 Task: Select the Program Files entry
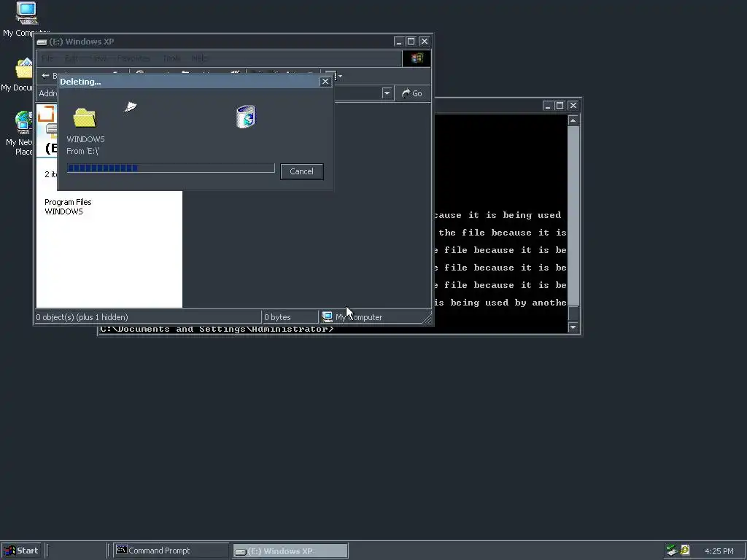pyautogui.click(x=68, y=202)
